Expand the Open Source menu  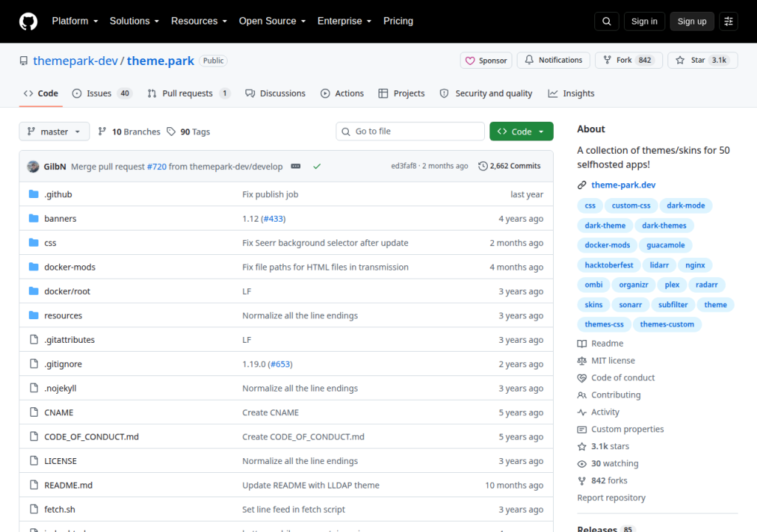[272, 21]
